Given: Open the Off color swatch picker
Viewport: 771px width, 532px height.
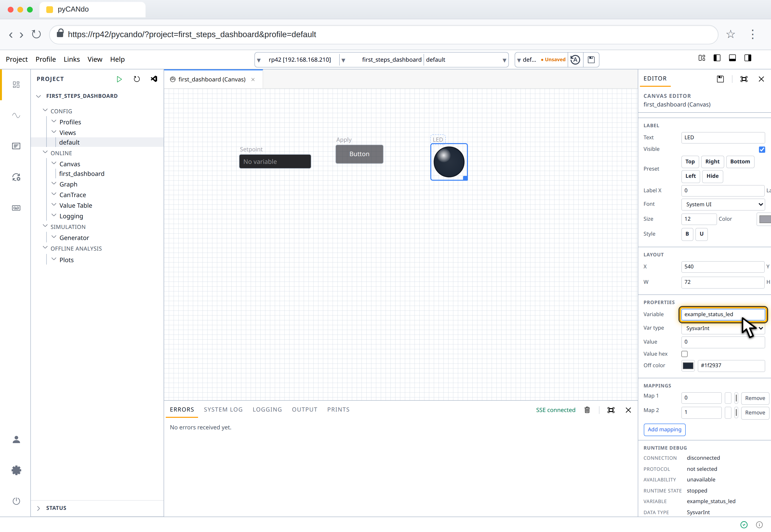Looking at the screenshot, I should (688, 366).
